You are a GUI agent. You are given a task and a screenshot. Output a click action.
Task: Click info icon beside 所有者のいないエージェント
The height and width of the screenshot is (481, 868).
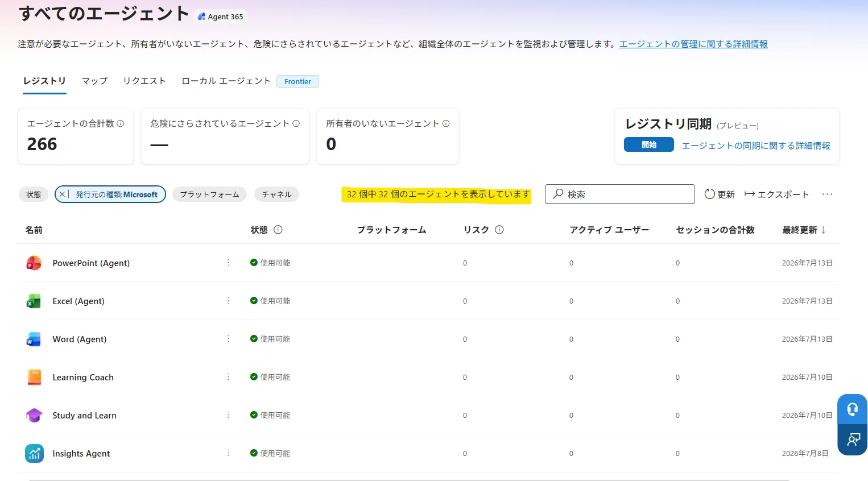(446, 123)
